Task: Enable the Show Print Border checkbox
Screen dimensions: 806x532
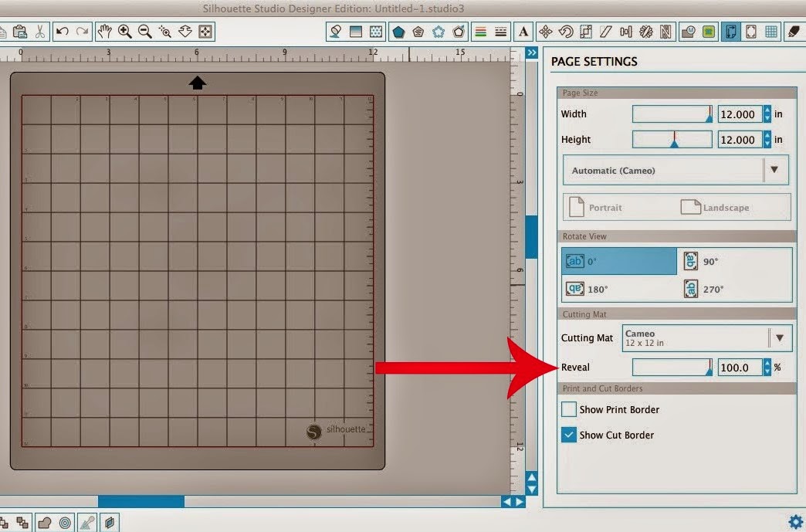Action: click(568, 410)
